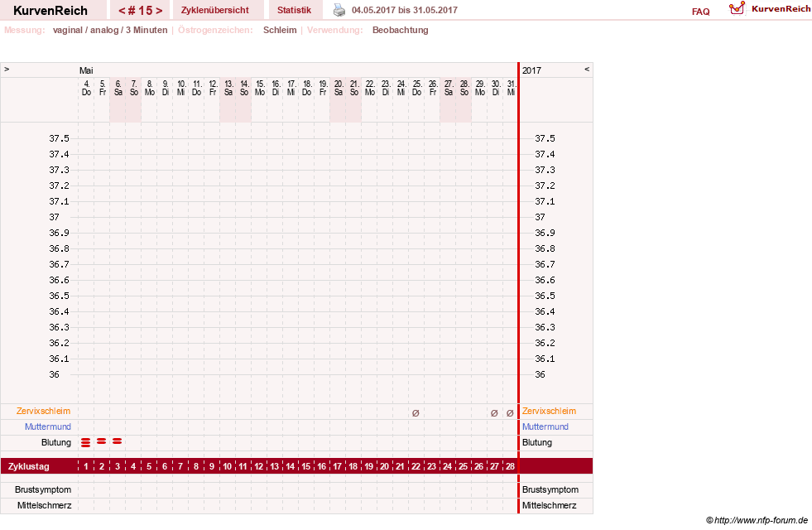
Task: Select date column 10. Mi
Action: [x=181, y=88]
